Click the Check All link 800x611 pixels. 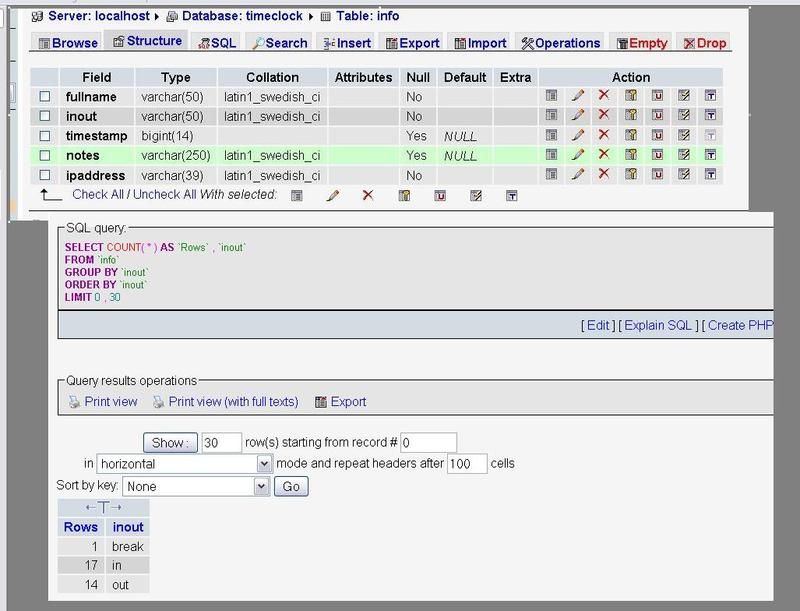pyautogui.click(x=99, y=194)
